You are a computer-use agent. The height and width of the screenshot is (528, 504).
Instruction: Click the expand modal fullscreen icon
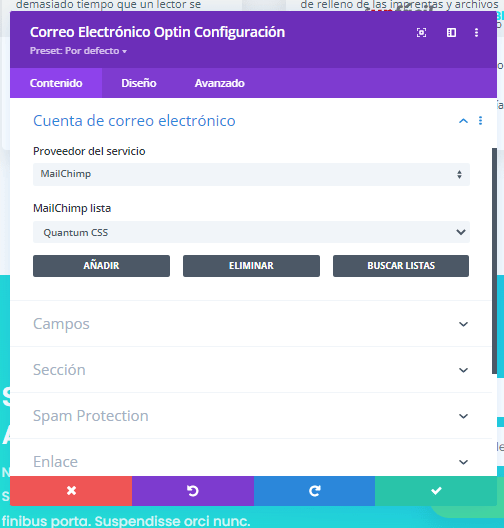tap(421, 33)
